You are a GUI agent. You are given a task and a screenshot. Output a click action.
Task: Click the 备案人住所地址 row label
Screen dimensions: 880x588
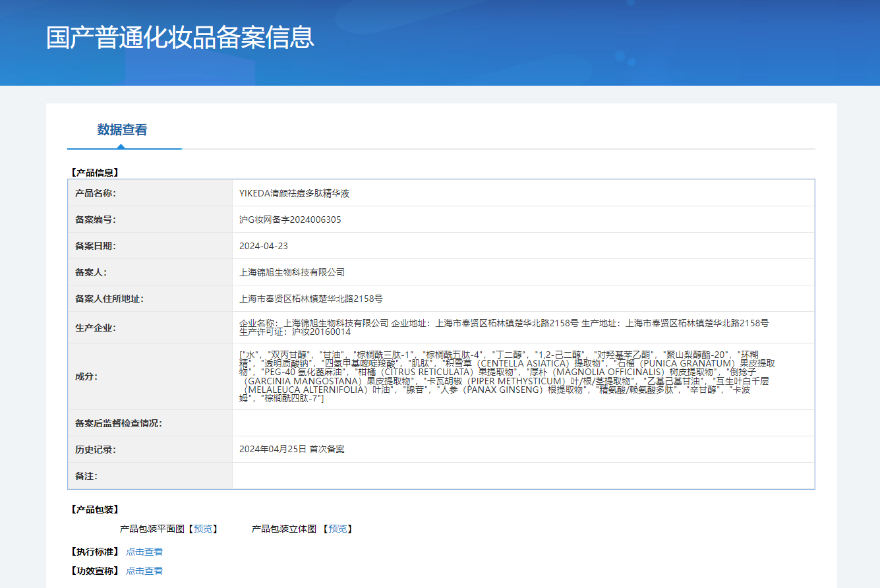[109, 299]
